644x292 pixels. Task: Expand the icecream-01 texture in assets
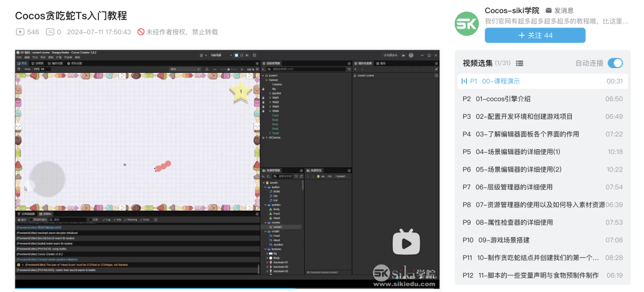[267, 262]
